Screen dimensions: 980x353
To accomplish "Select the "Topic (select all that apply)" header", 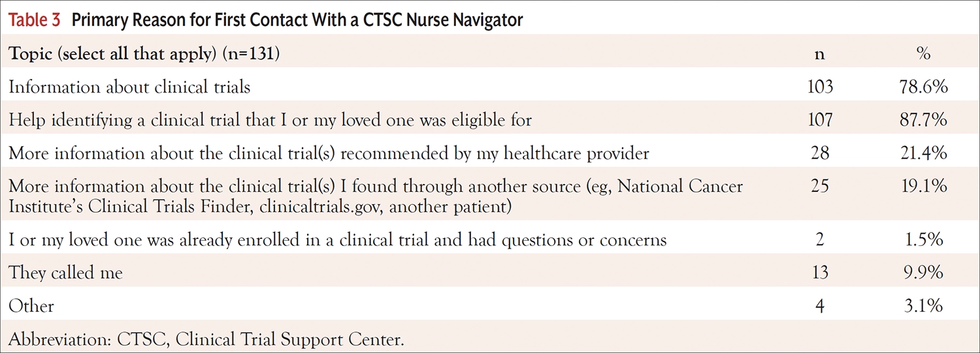I will point(144,54).
